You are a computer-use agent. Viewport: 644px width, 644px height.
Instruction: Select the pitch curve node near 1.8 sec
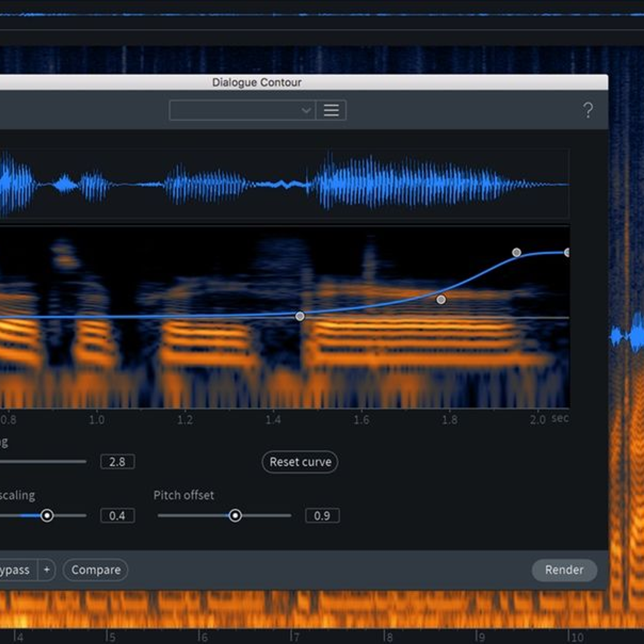tap(441, 299)
